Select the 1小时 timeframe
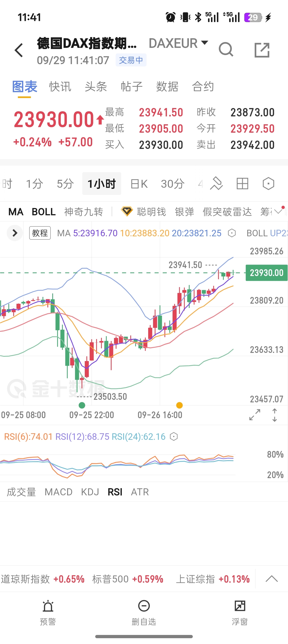 102,184
